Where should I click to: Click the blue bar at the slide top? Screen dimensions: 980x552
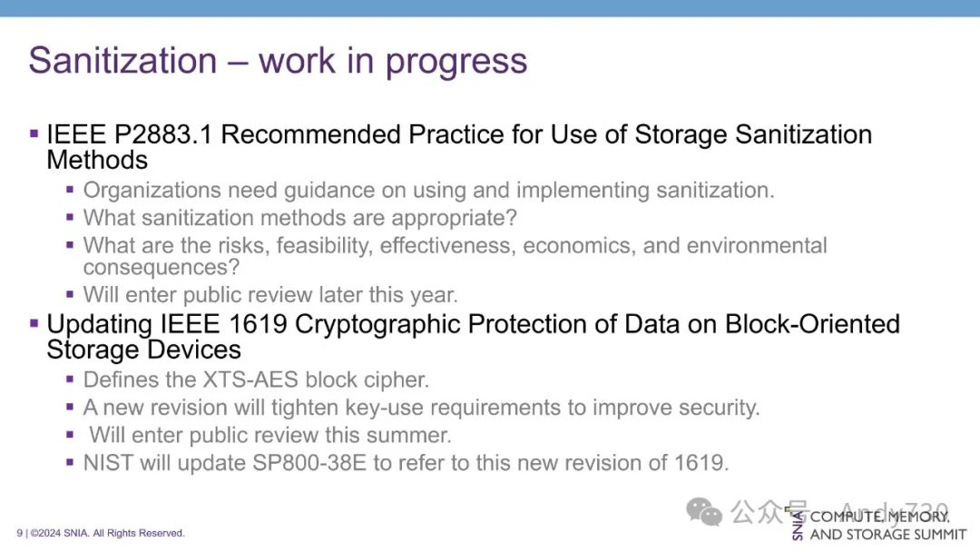click(490, 7)
